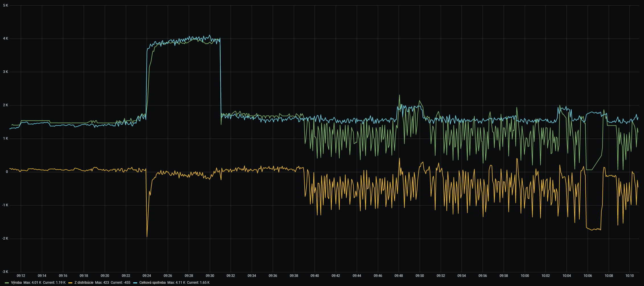Toggle the Z distribúcie series label

(x=84, y=283)
